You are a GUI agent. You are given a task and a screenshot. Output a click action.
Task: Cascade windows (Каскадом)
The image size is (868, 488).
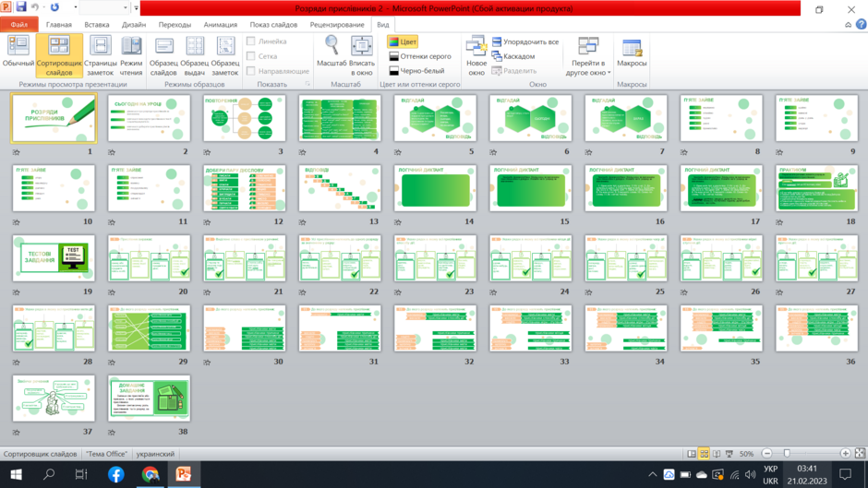513,56
